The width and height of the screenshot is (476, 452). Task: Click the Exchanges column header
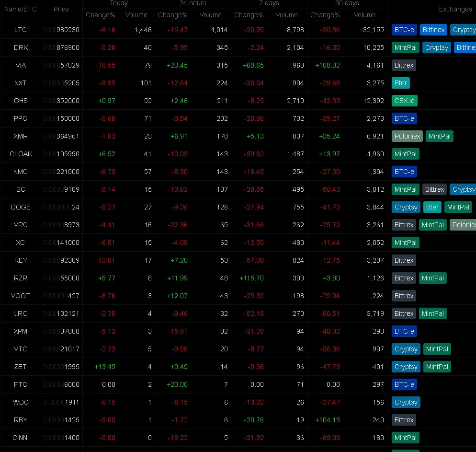coord(455,9)
